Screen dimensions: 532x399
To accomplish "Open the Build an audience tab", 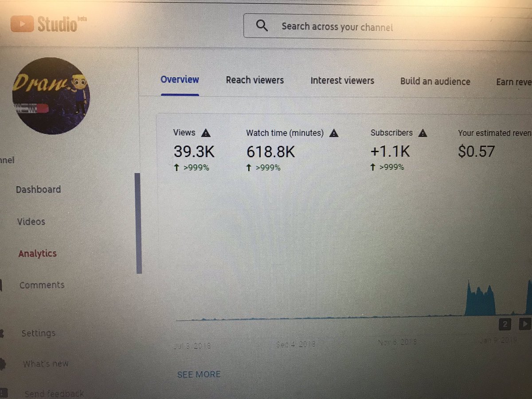I will click(x=435, y=82).
